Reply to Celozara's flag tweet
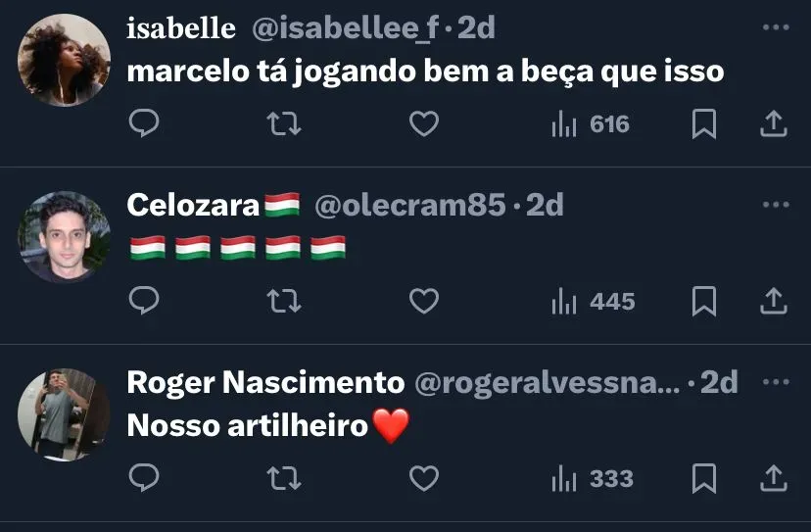The width and height of the screenshot is (811, 532). tap(144, 301)
